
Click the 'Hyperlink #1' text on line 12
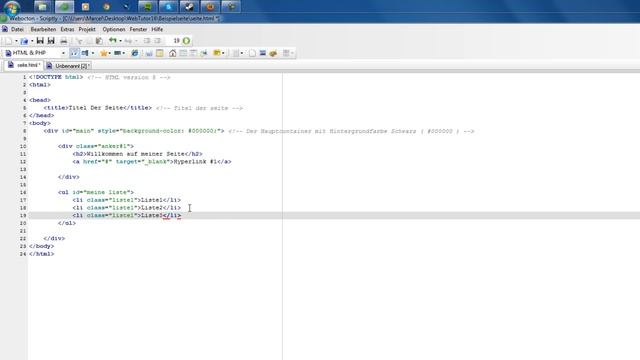pos(195,162)
